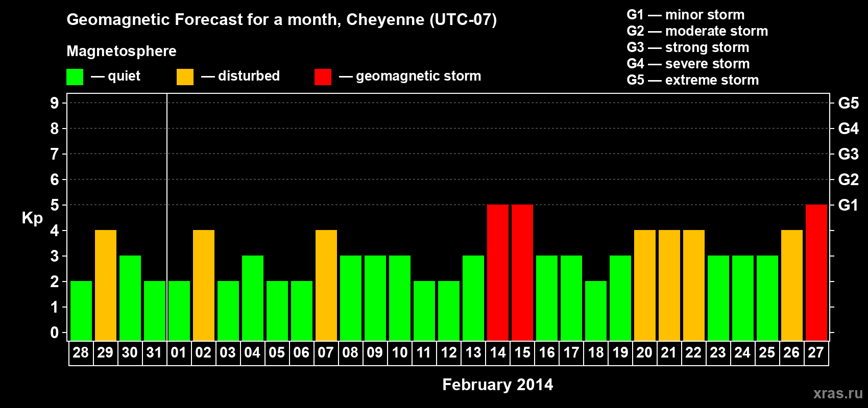The image size is (868, 408).
Task: Click the Kp value '0' on the axis
Action: pyautogui.click(x=55, y=333)
